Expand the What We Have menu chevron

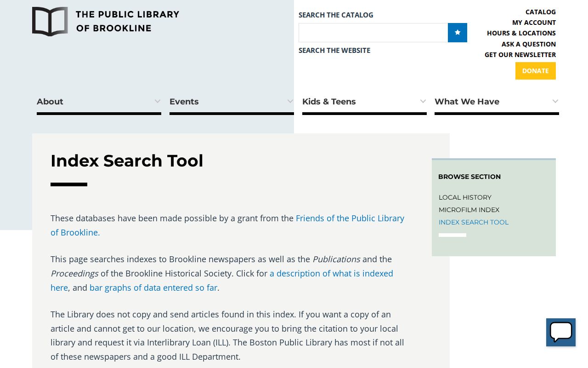pos(555,101)
